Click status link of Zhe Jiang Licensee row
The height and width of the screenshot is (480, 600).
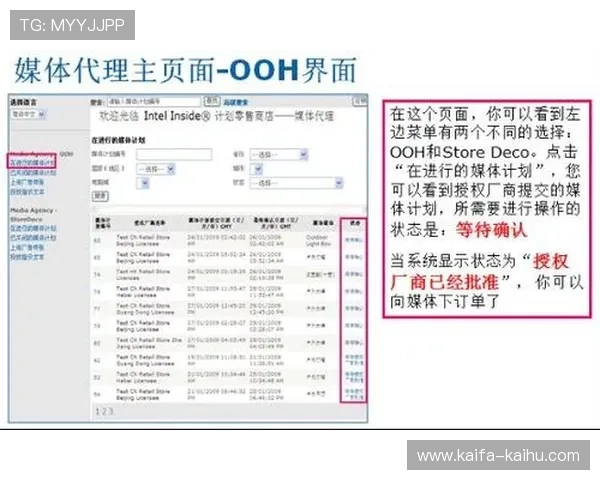click(x=353, y=343)
